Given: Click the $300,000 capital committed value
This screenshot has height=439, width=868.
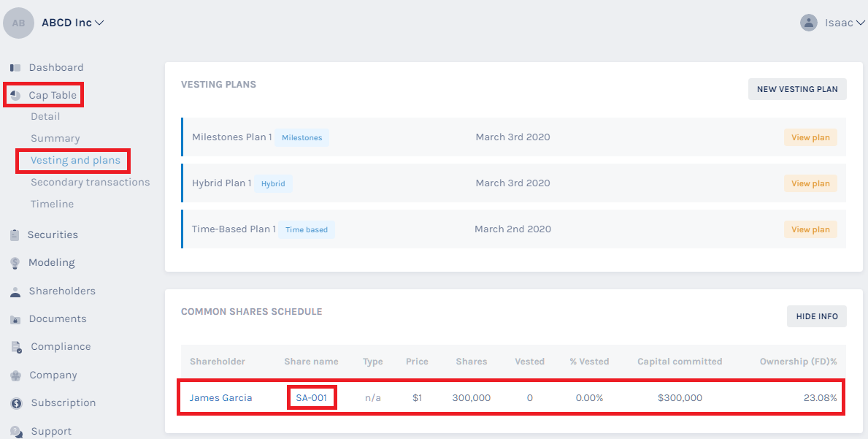Looking at the screenshot, I should (x=680, y=397).
